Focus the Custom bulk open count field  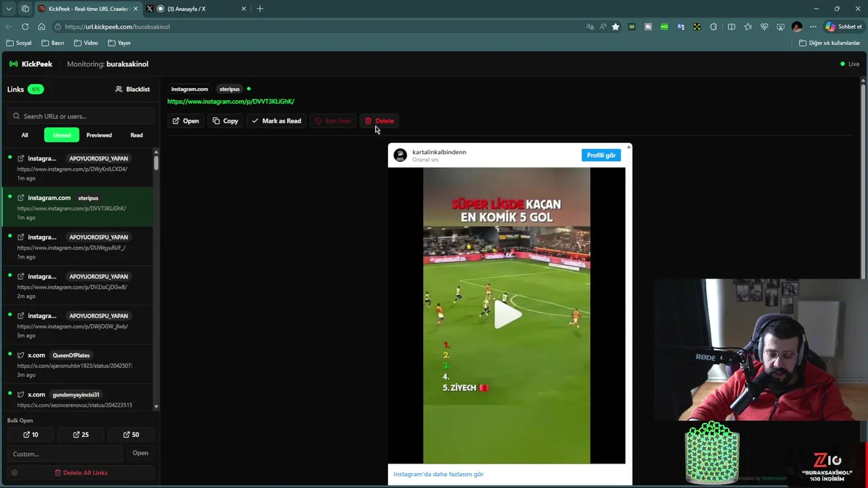point(65,453)
